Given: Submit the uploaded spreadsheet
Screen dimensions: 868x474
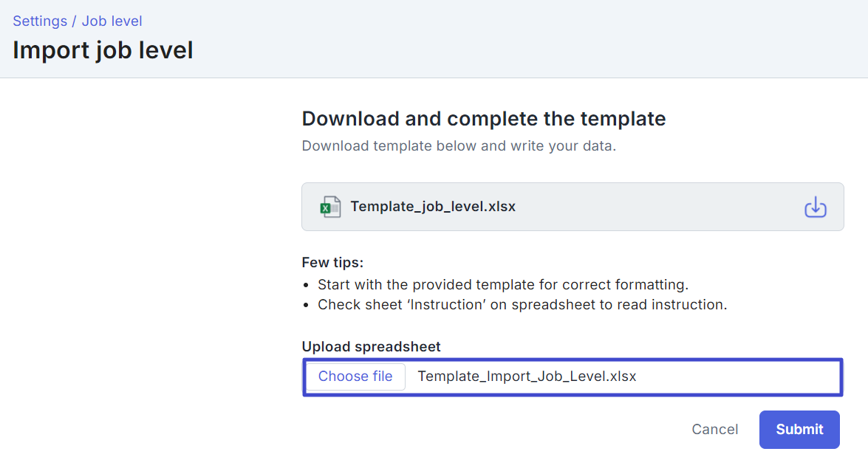Looking at the screenshot, I should click(799, 429).
